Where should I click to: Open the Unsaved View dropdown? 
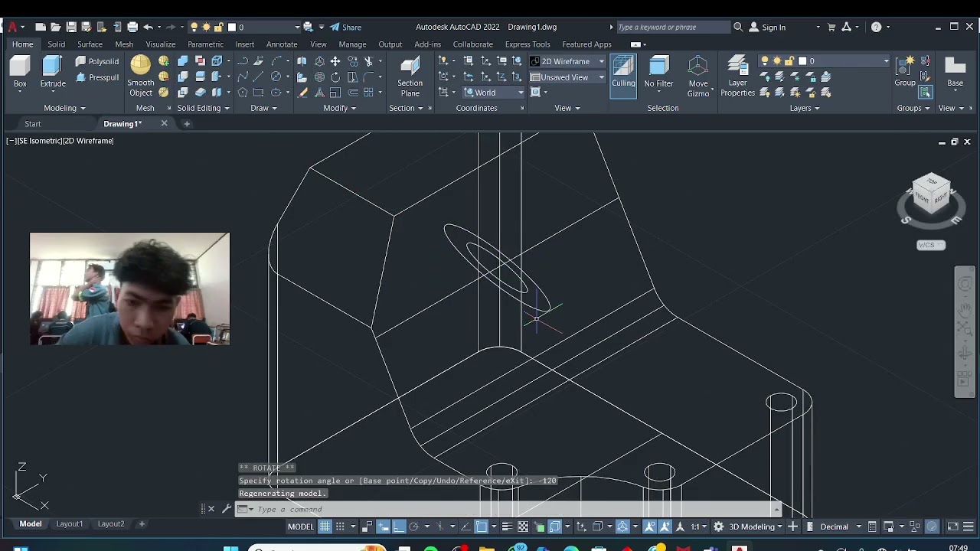567,77
